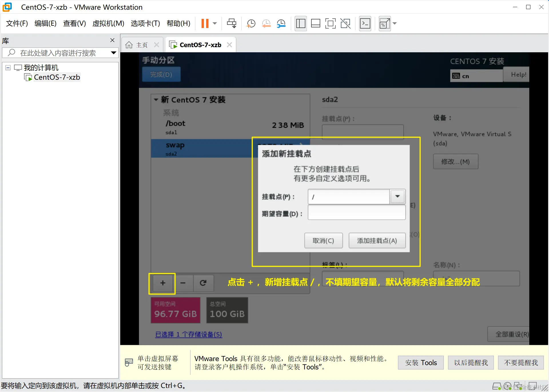Open the 虚拟机(M) menu
Screen dimensions: 549x392
click(108, 23)
